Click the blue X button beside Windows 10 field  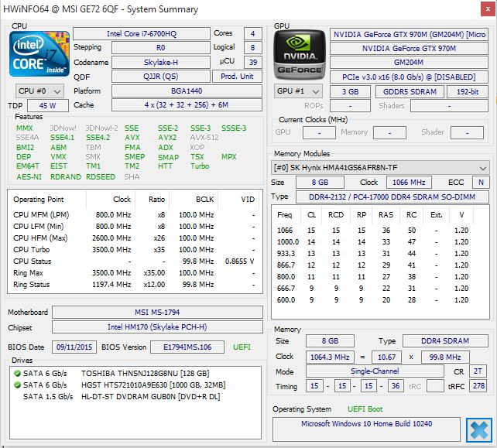(x=478, y=430)
